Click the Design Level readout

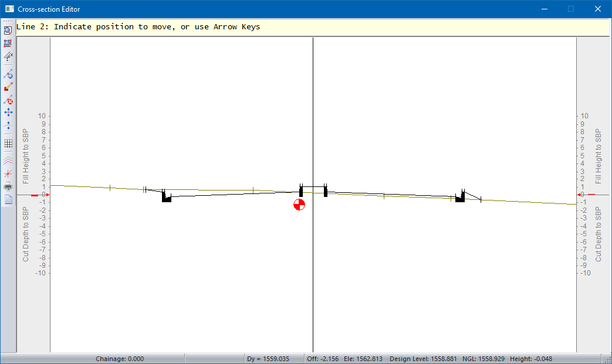[423, 359]
